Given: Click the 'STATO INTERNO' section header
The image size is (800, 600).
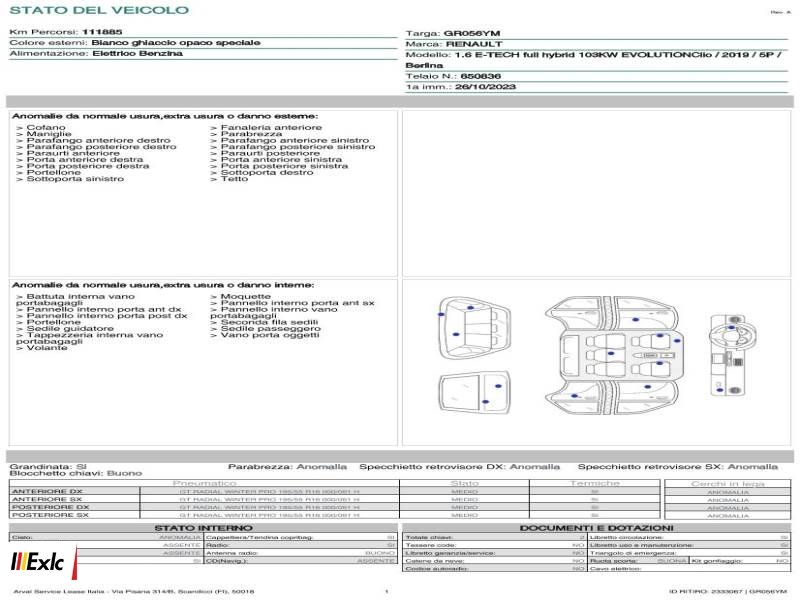Looking at the screenshot, I should point(204,528).
